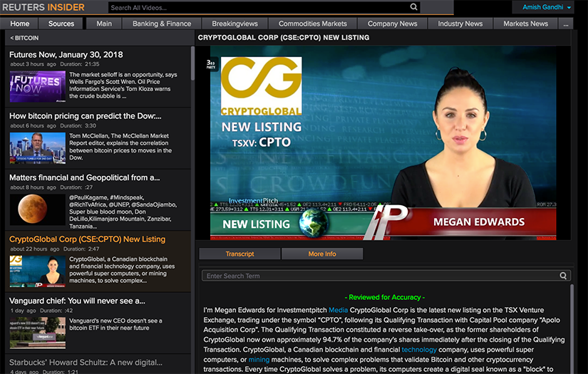Open the Company News tab
Viewport: 588px width, 374px height.
coord(392,24)
